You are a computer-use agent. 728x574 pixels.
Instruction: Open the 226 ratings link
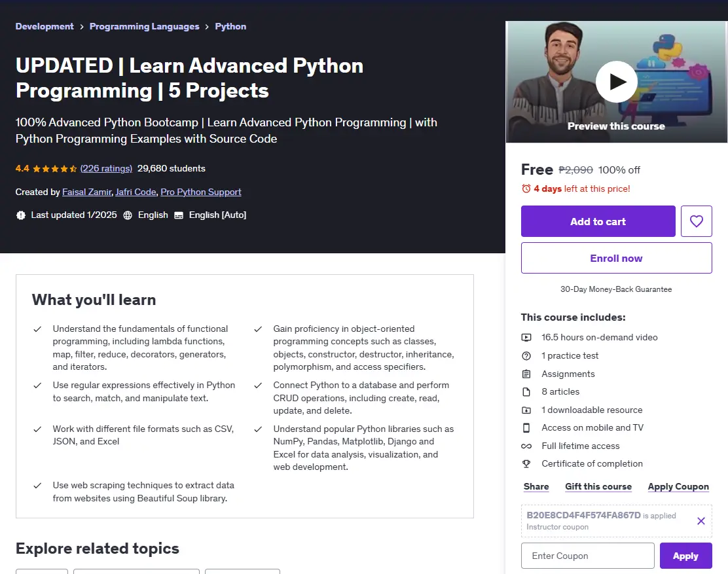coord(106,168)
